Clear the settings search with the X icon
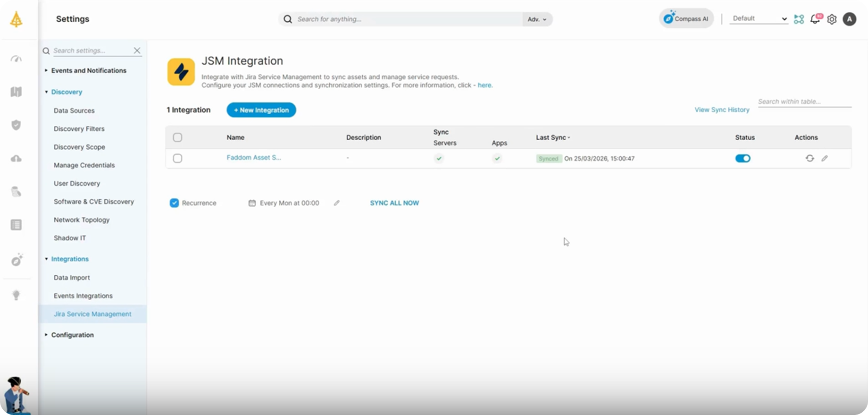Screen dimensions: 868x415 pyautogui.click(x=137, y=51)
